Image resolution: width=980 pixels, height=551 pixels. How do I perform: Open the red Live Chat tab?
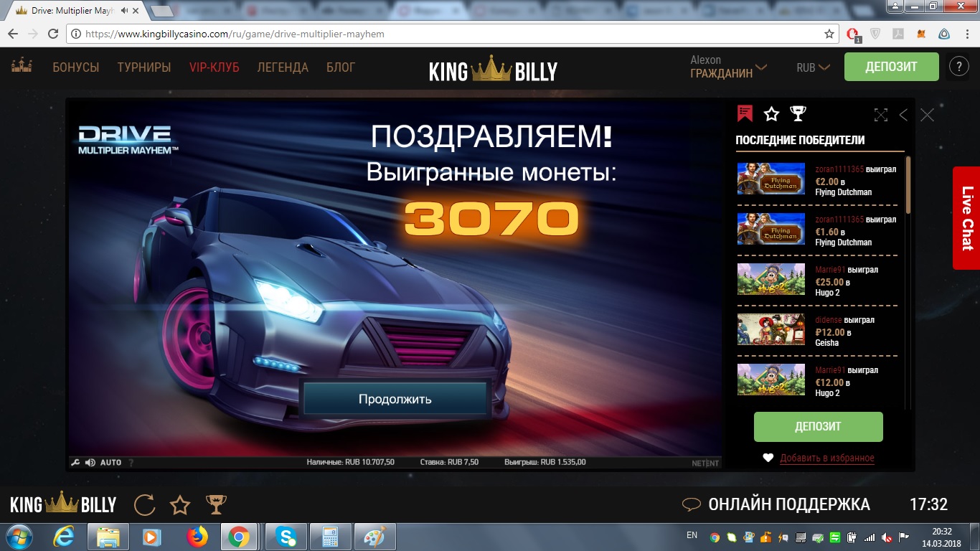coord(966,218)
